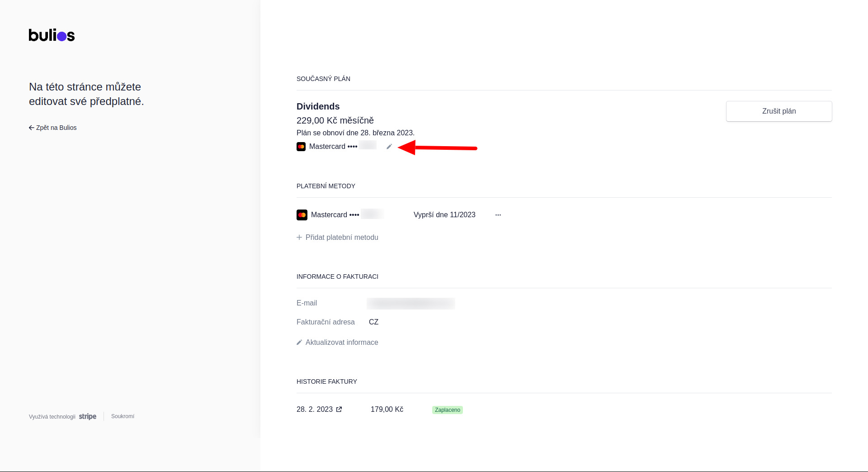Viewport: 868px width, 472px height.
Task: Open the Stripe logo link
Action: pos(87,416)
